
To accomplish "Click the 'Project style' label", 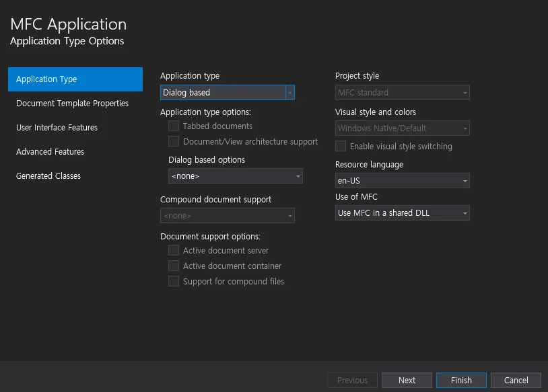I will pos(357,76).
